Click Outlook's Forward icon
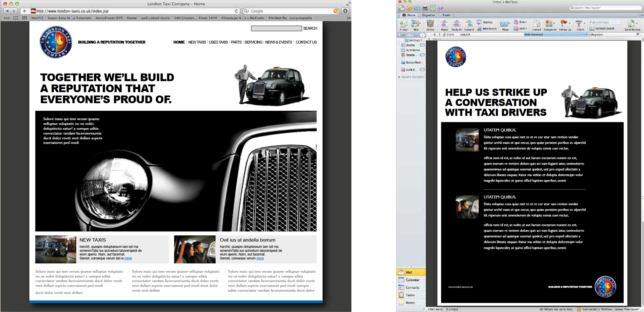This screenshot has height=312, width=644. tap(469, 25)
